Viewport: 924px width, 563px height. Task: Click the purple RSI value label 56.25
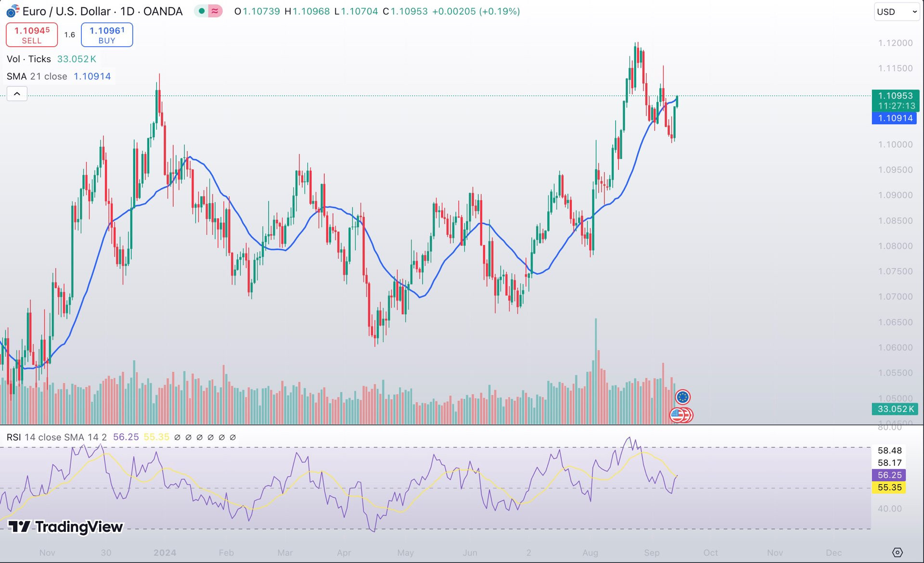pyautogui.click(x=889, y=475)
